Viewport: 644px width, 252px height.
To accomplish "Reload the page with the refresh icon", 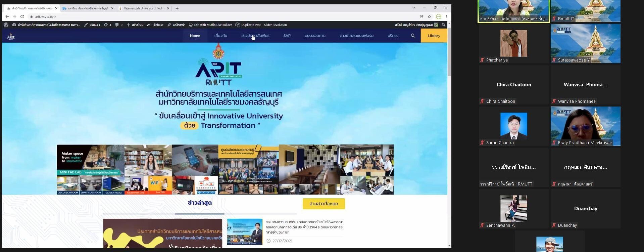I will point(22,16).
